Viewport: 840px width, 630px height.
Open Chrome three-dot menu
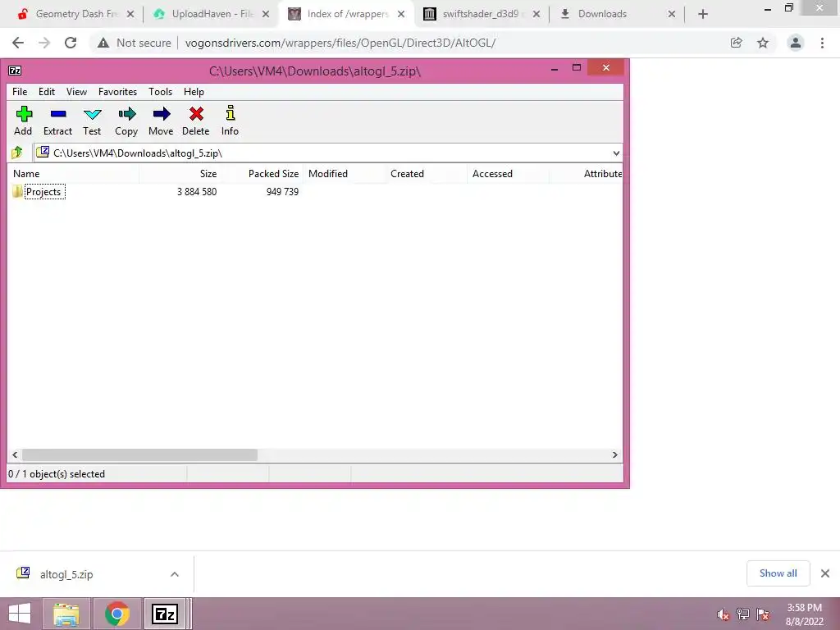tap(822, 43)
